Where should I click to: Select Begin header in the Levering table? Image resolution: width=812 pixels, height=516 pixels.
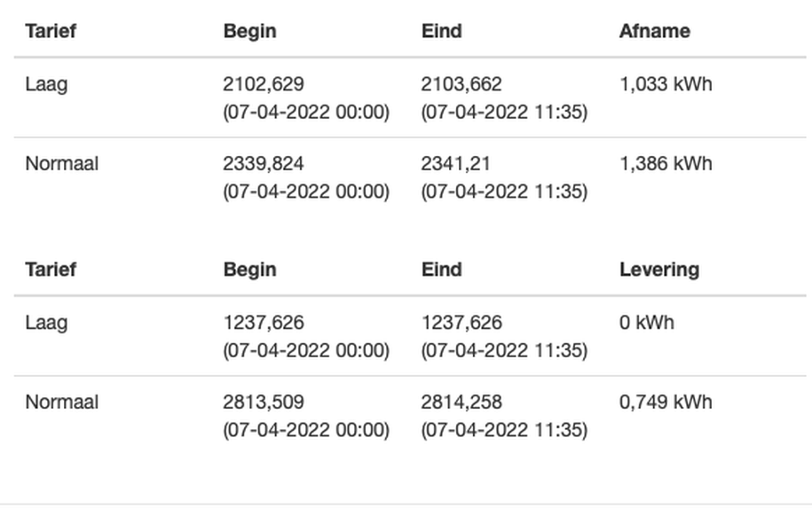[249, 270]
